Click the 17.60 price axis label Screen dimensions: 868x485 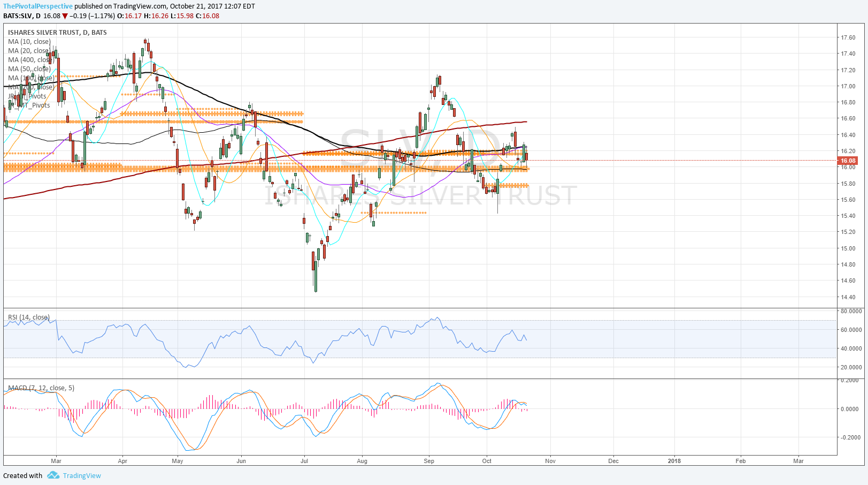point(848,37)
